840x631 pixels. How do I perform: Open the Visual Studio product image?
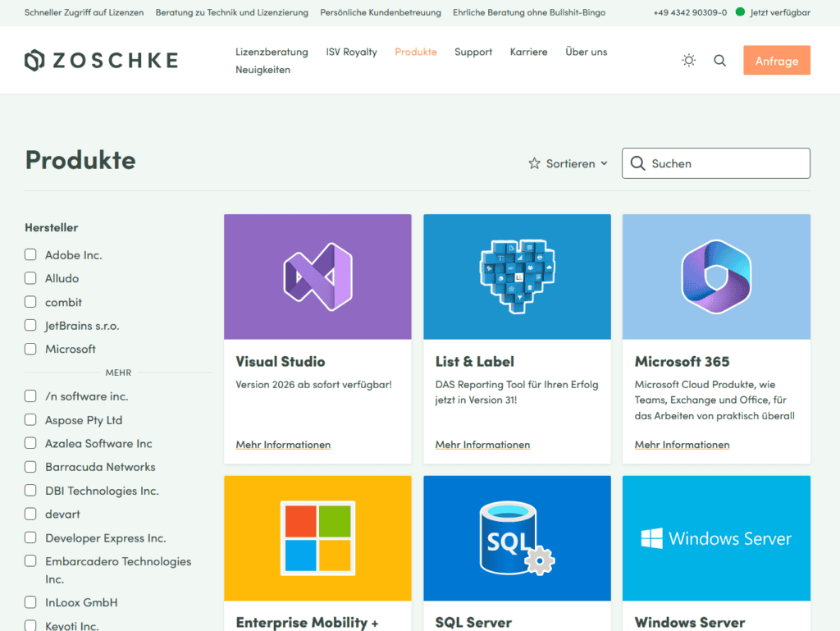pos(317,277)
